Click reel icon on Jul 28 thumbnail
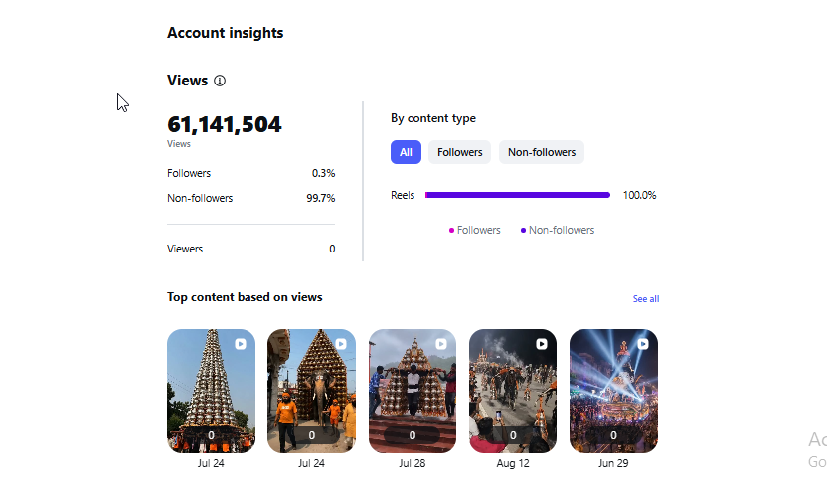The width and height of the screenshot is (827, 504). pyautogui.click(x=441, y=344)
